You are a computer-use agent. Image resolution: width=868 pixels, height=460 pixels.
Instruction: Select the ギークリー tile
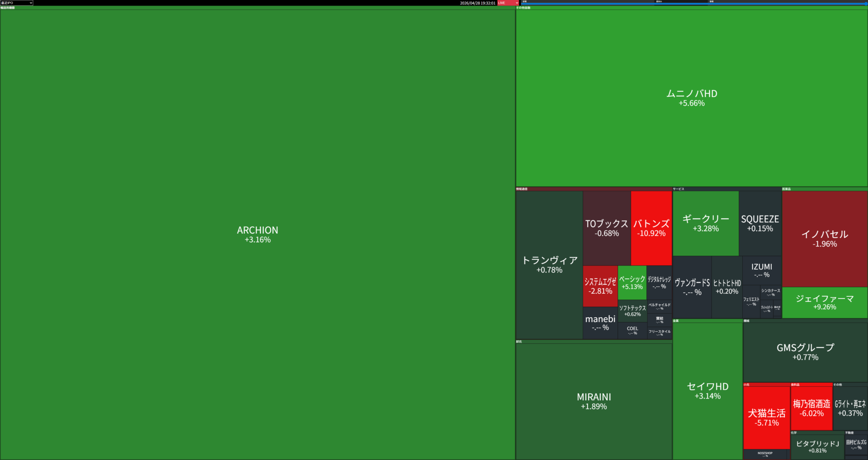tap(705, 223)
